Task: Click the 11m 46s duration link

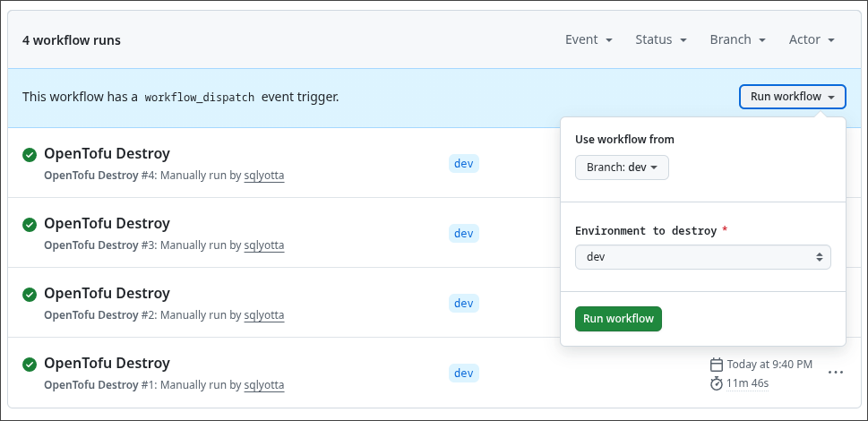Action: tap(747, 383)
